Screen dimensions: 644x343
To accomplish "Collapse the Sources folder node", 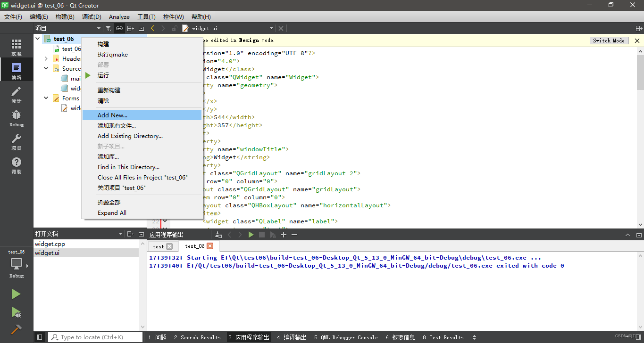I will 46,69.
